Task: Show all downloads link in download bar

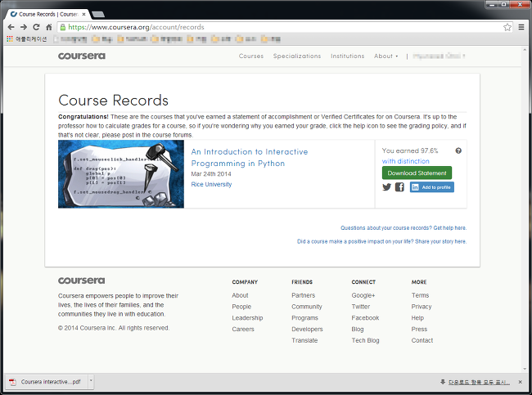Action: point(479,382)
